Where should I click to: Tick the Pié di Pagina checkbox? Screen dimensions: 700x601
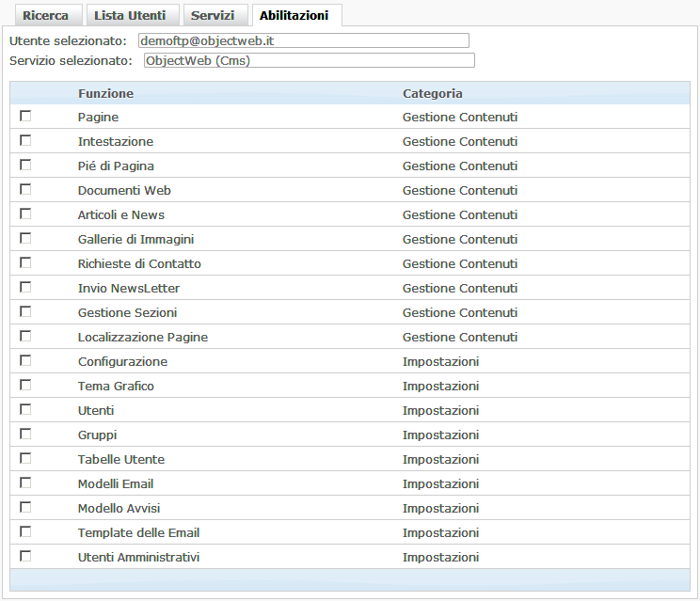pos(25,165)
